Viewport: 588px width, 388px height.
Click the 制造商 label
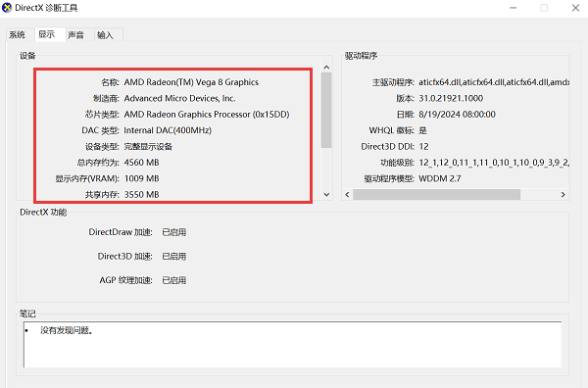(106, 98)
